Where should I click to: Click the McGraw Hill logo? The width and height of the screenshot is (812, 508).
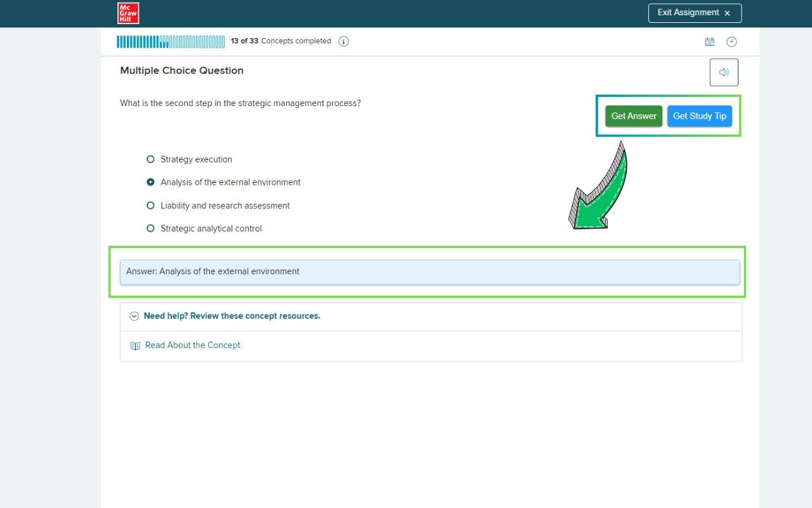[128, 13]
